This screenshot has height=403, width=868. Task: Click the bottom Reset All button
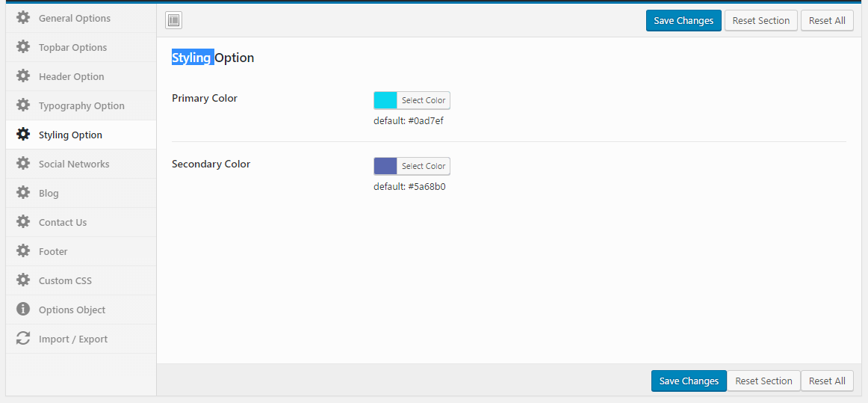point(827,381)
